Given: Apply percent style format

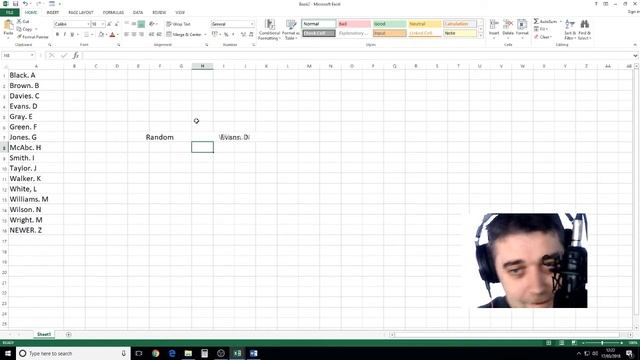Looking at the screenshot, I should (226, 35).
